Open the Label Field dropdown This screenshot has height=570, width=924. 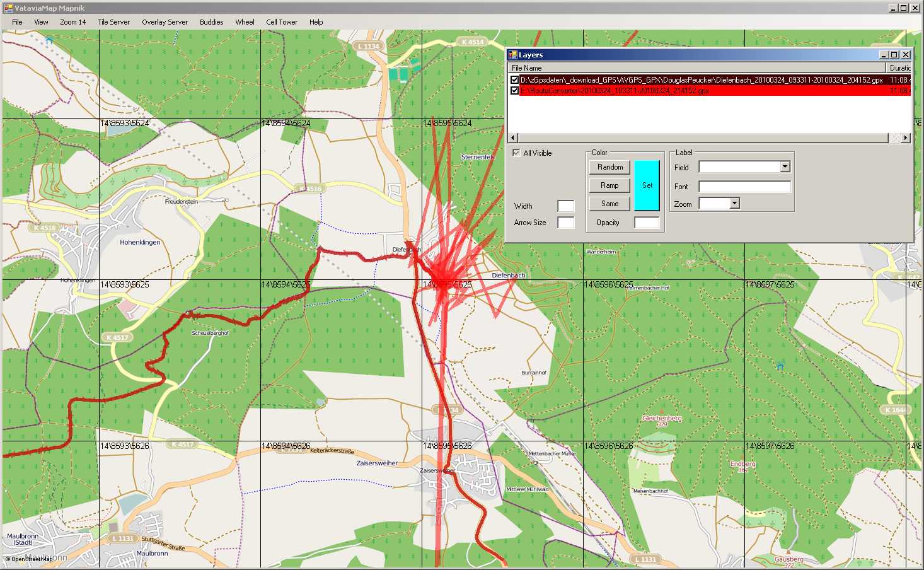[785, 167]
